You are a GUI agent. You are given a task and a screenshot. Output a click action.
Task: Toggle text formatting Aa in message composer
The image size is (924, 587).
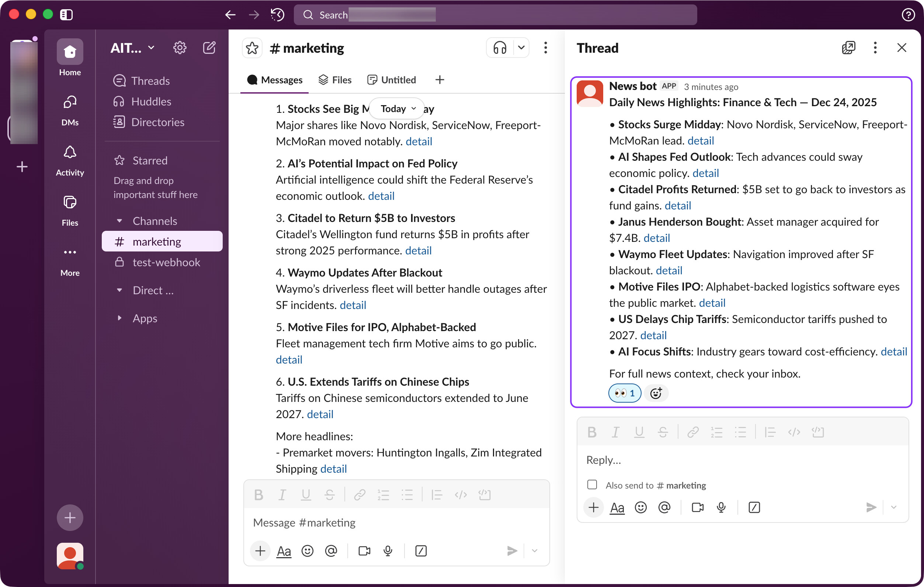pos(284,551)
